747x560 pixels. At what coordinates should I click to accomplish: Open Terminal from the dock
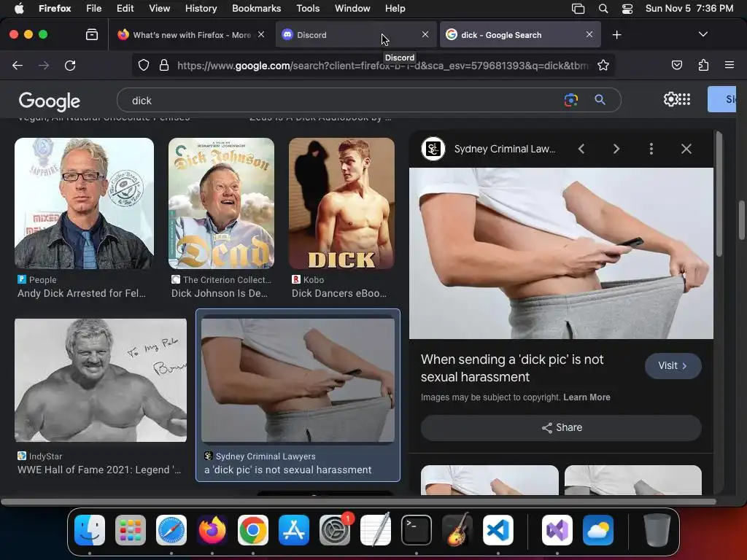(x=417, y=530)
